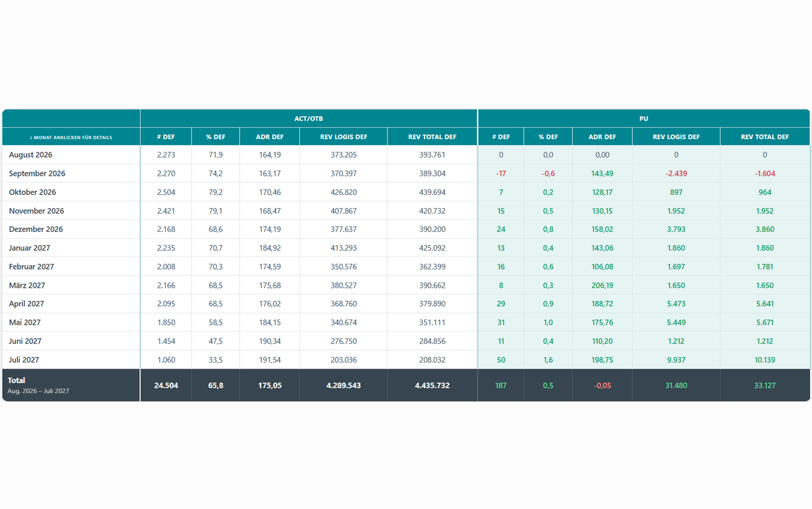Select the ACT/OTB group header

click(308, 119)
